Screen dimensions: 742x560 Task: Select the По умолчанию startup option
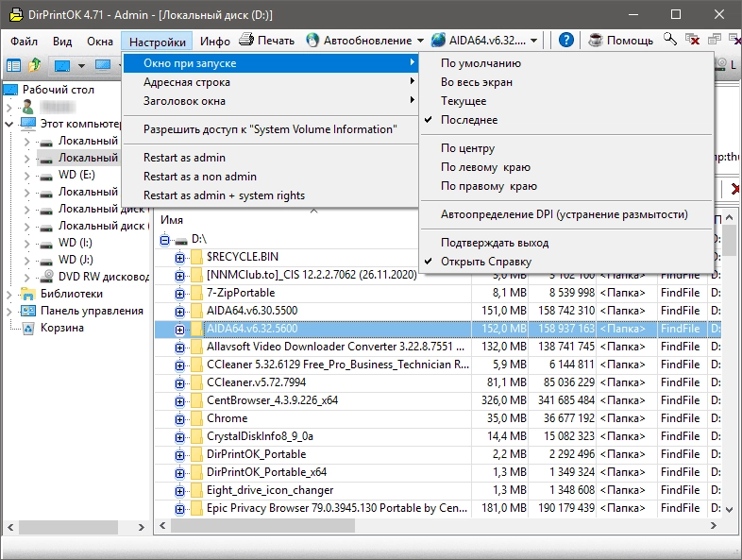(566, 63)
